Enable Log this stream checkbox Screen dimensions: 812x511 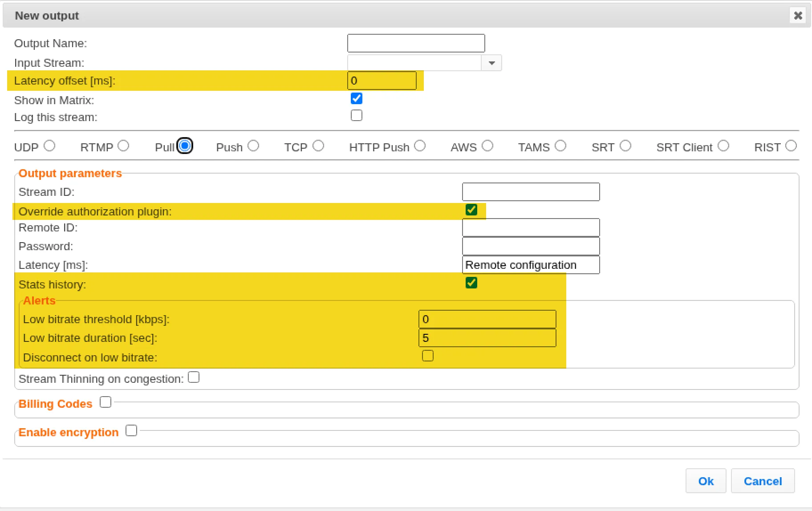[356, 115]
